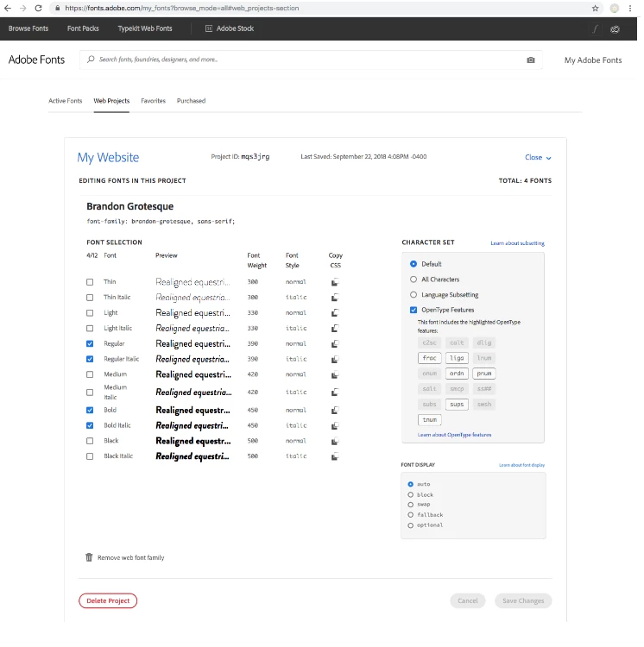Toggle OpenType Features checkbox
Screen dimensions: 644x647
click(414, 310)
